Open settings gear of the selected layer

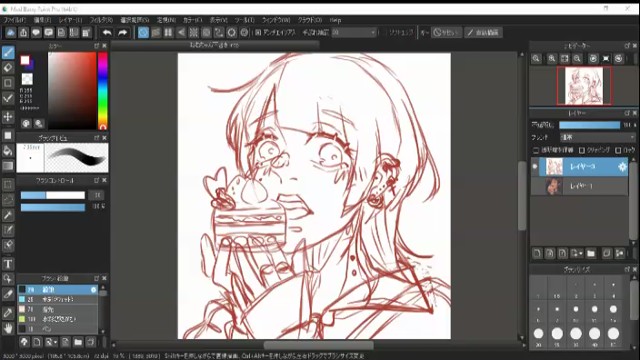(x=622, y=167)
